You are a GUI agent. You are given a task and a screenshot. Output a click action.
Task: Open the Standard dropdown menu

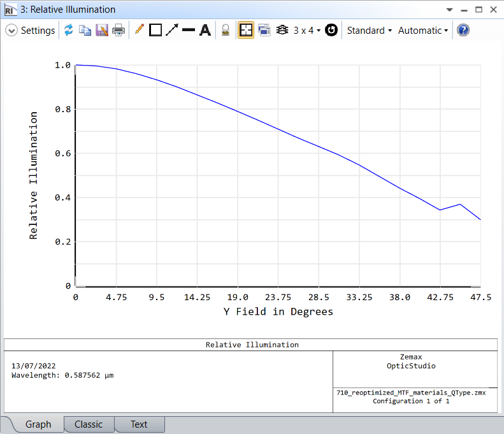(x=369, y=31)
